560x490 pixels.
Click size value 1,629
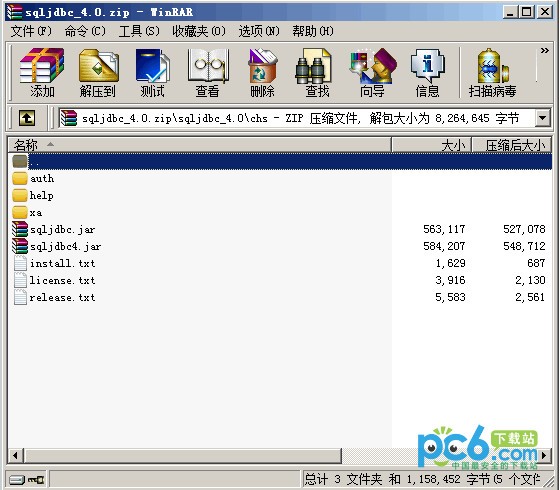point(450,264)
